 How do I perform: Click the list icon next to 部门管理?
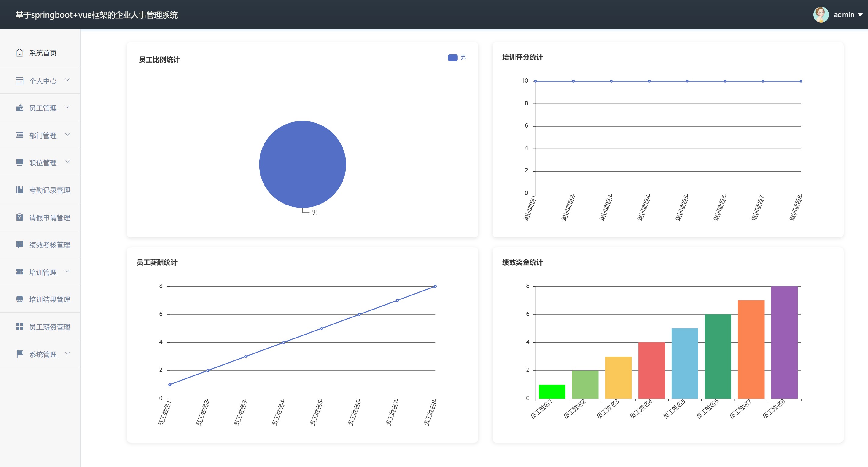tap(20, 135)
